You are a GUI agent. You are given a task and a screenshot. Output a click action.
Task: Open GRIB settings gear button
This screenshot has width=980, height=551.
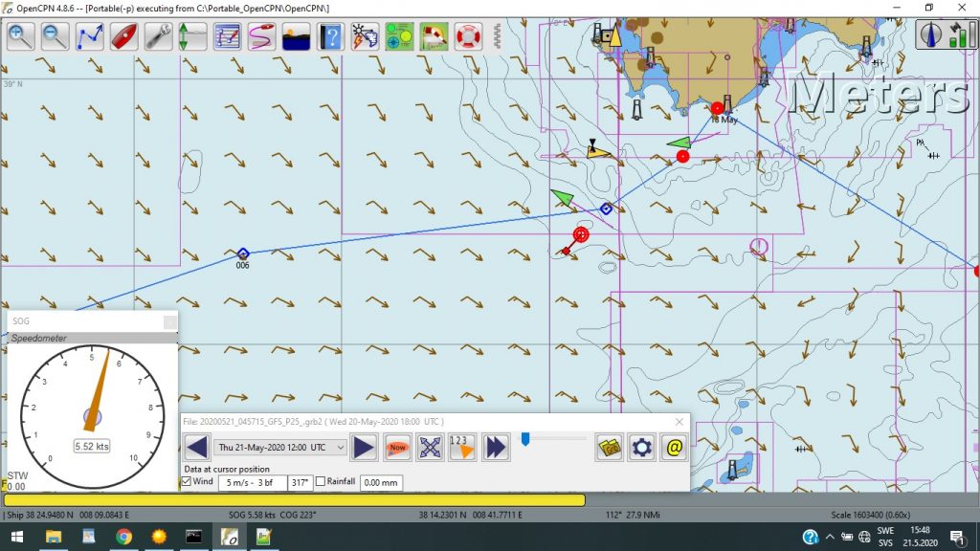pyautogui.click(x=642, y=448)
